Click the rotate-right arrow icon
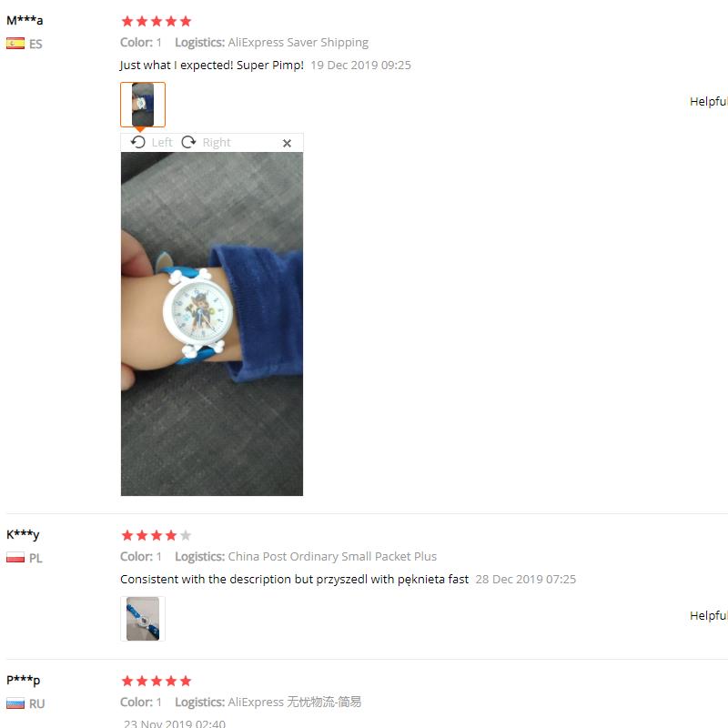728x728 pixels. (x=188, y=142)
